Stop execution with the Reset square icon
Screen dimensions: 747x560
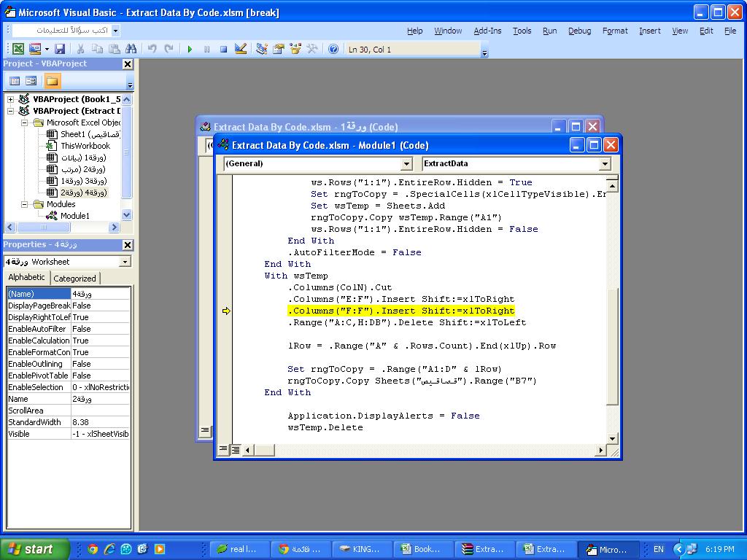(x=223, y=49)
